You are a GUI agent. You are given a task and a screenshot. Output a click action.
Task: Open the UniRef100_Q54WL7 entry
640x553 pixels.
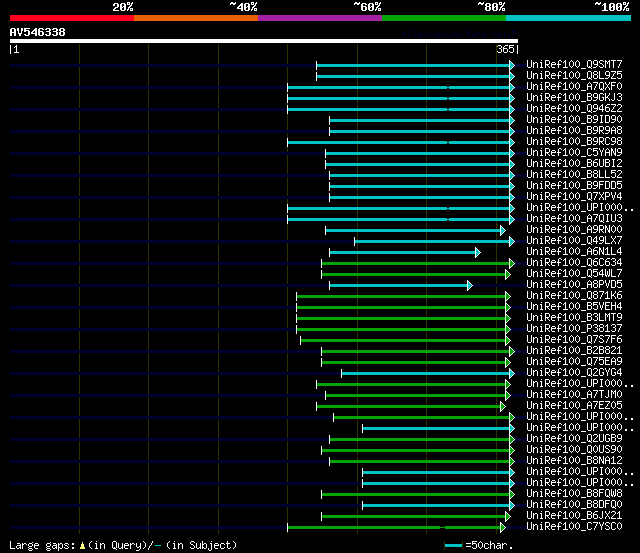(574, 274)
